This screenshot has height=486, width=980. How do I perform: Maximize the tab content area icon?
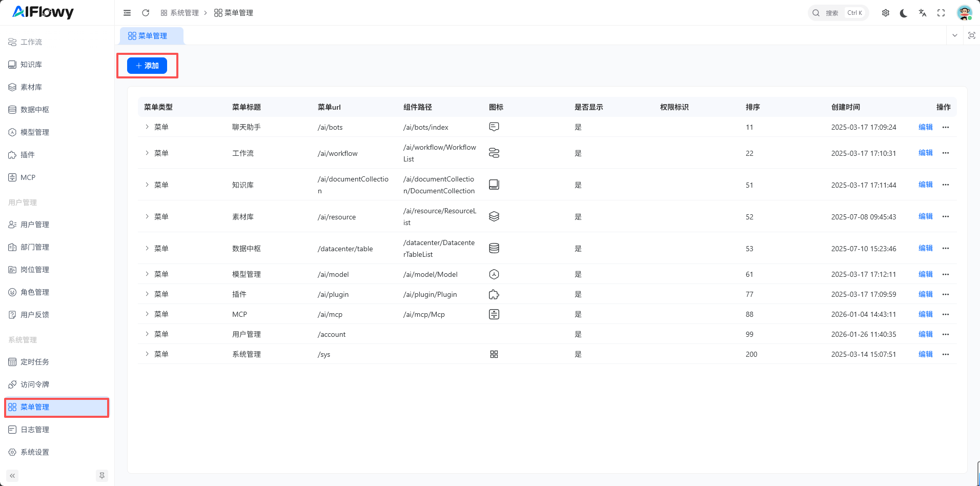coord(971,35)
